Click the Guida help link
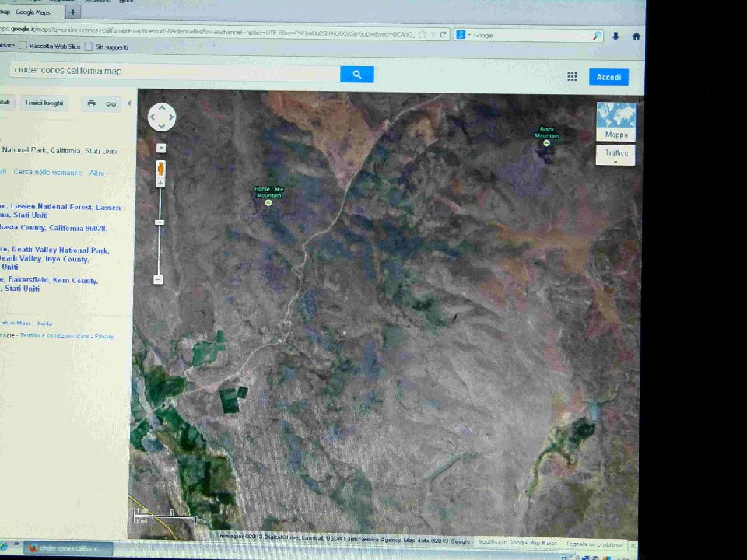 44,324
